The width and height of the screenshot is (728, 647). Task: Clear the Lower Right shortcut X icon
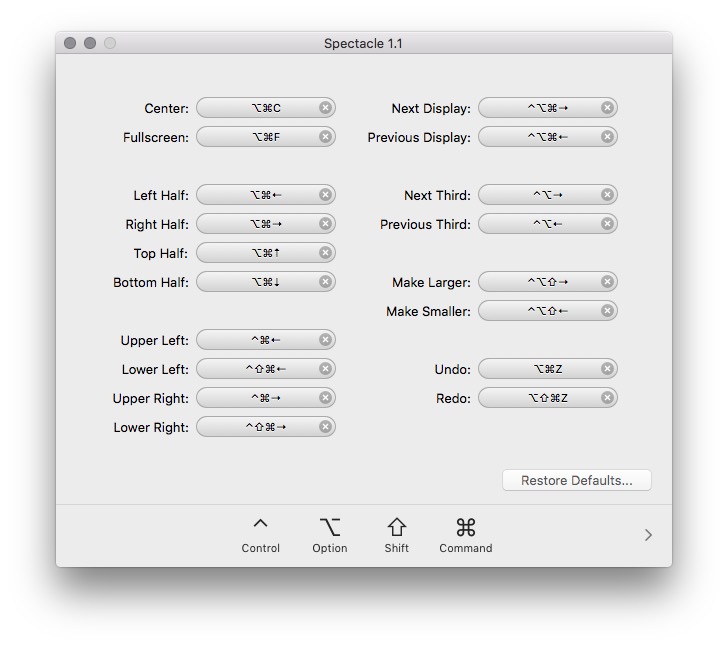pyautogui.click(x=325, y=427)
